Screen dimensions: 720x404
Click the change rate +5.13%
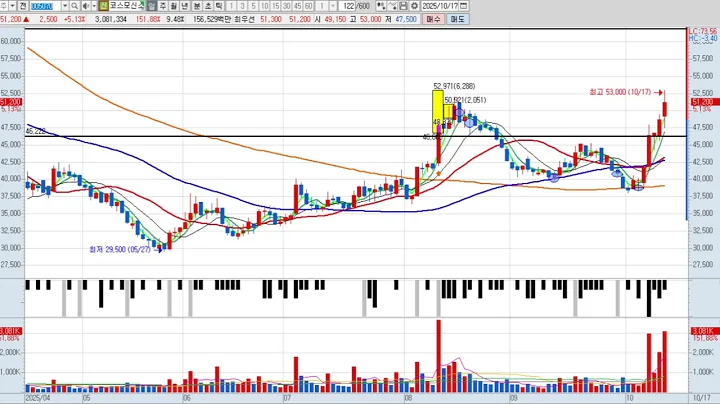click(x=74, y=19)
